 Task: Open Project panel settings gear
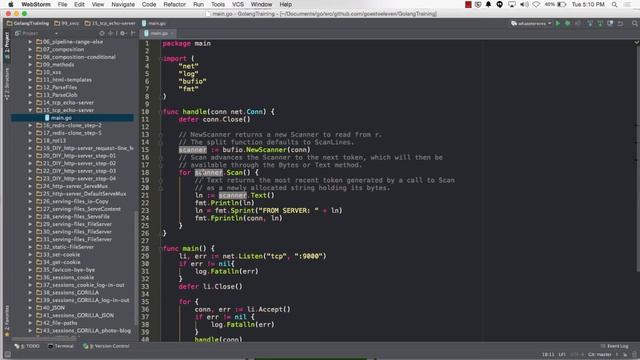pyautogui.click(x=123, y=33)
